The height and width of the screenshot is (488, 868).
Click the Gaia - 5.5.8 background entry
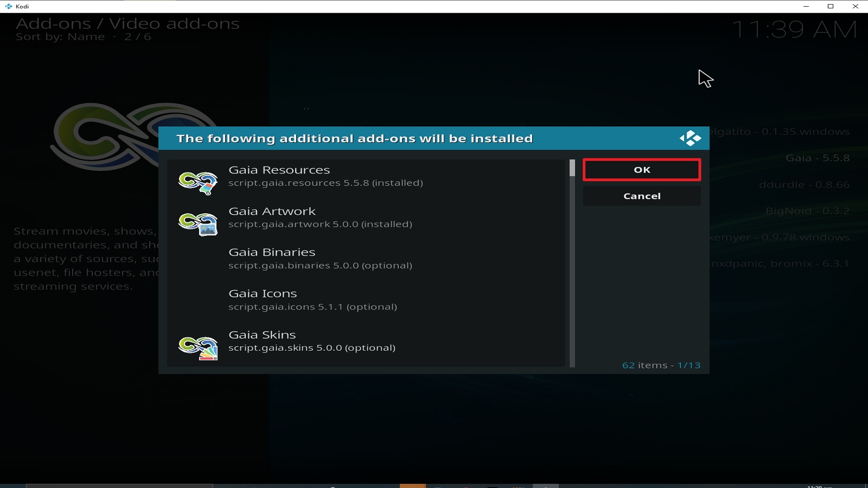pos(817,158)
